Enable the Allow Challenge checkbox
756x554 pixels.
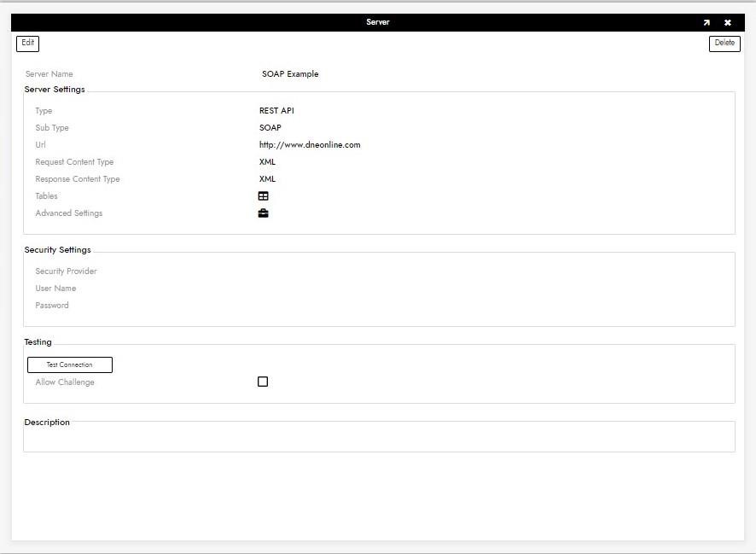click(x=263, y=382)
